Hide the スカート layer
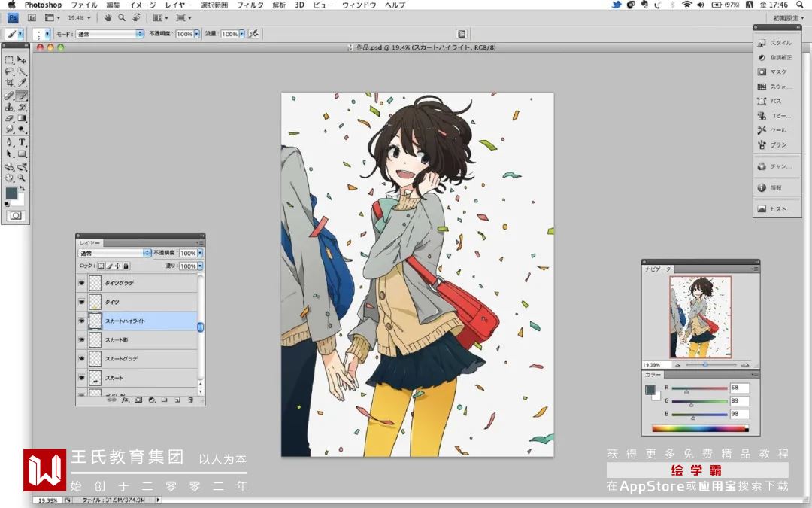This screenshot has width=812, height=508. pos(81,378)
